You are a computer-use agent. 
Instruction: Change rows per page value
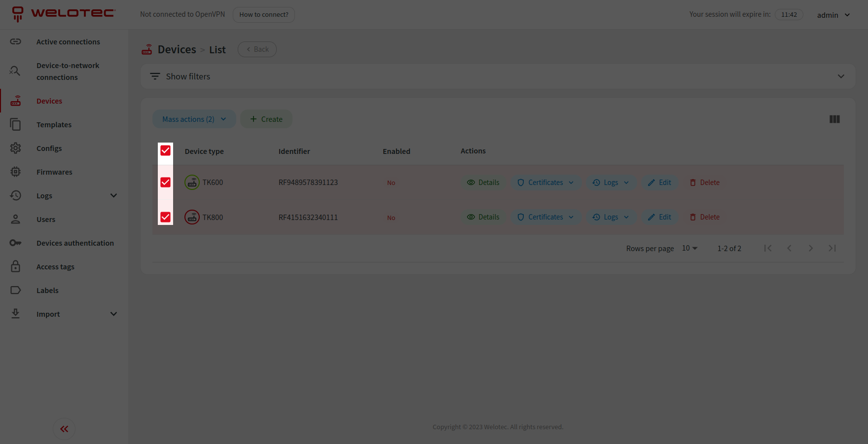(689, 248)
